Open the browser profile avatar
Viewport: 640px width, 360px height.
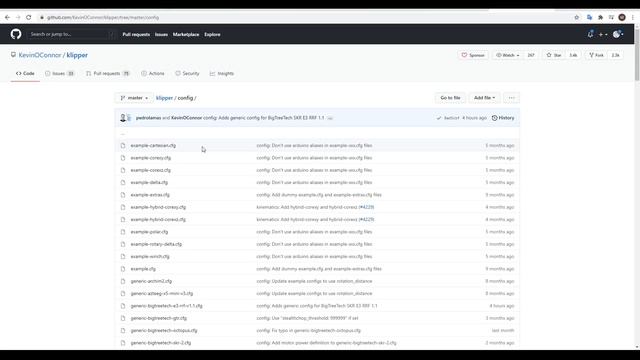point(622,17)
